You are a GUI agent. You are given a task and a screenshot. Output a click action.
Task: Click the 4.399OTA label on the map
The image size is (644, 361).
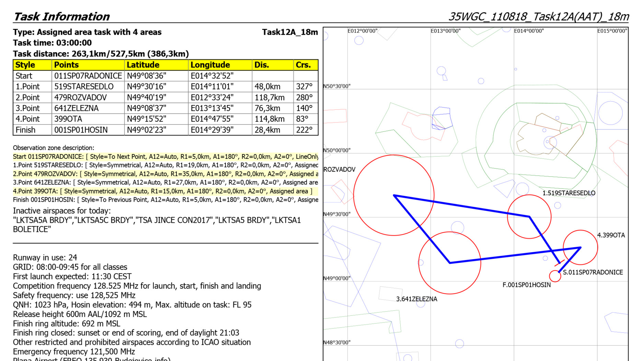click(x=611, y=235)
